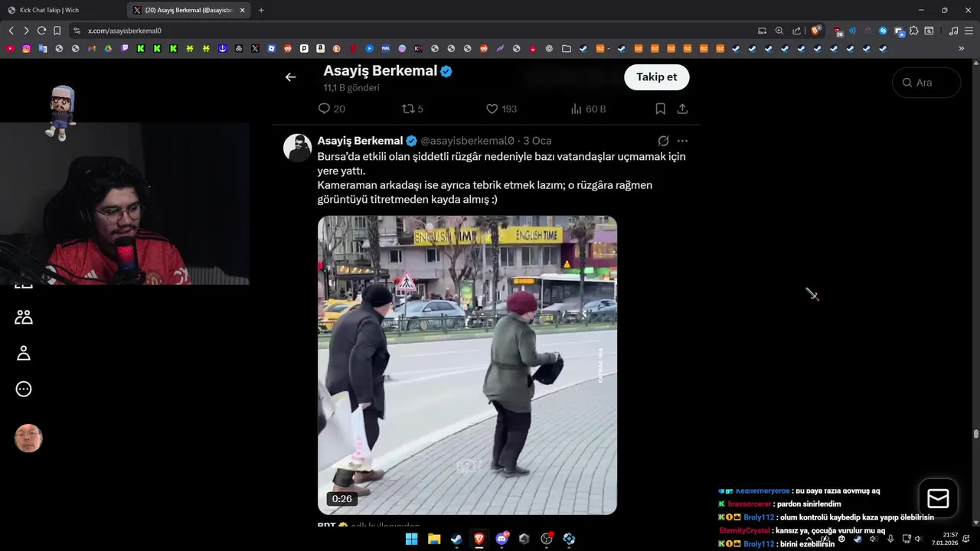This screenshot has width=980, height=551.
Task: Open the Gmail bookmark
Action: [x=92, y=48]
